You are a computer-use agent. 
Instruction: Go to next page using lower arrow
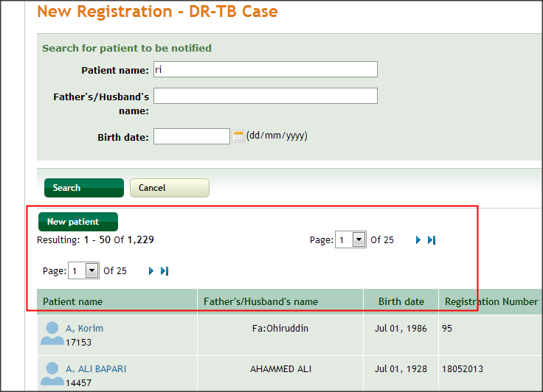tap(151, 271)
